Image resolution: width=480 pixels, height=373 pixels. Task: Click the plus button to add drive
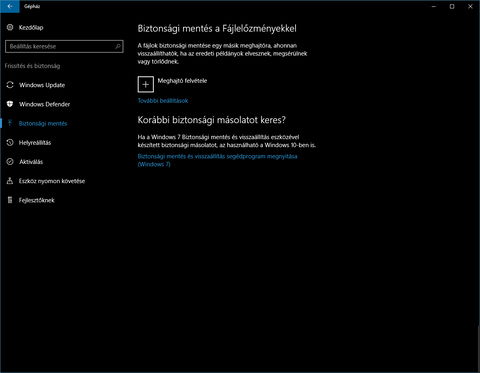pos(146,84)
